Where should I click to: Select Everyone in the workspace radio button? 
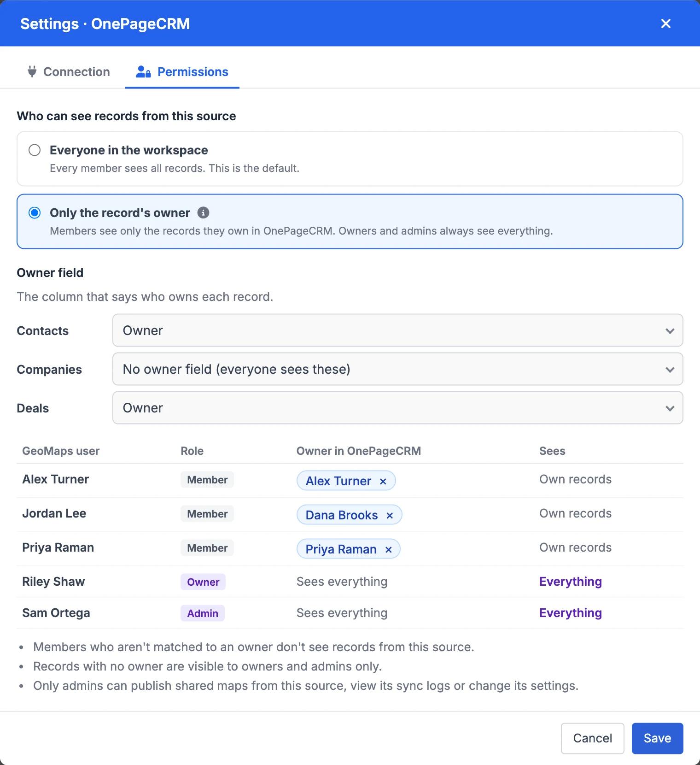pyautogui.click(x=35, y=150)
